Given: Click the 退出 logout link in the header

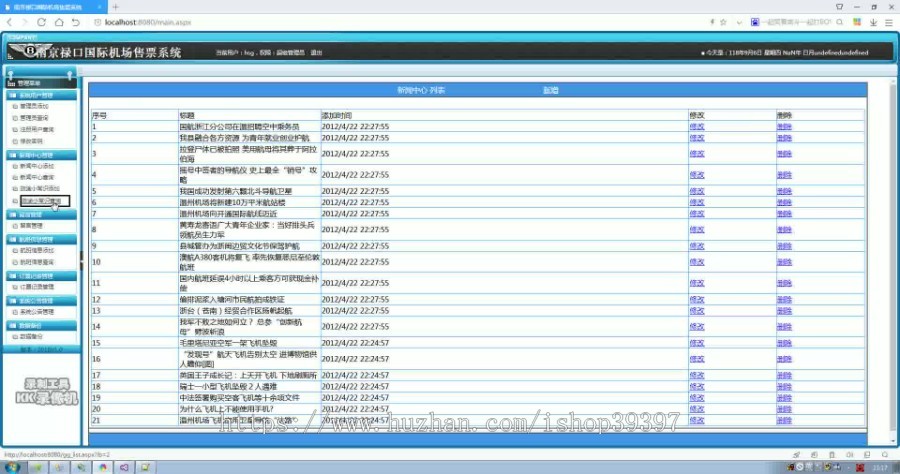Looking at the screenshot, I should pos(316,53).
